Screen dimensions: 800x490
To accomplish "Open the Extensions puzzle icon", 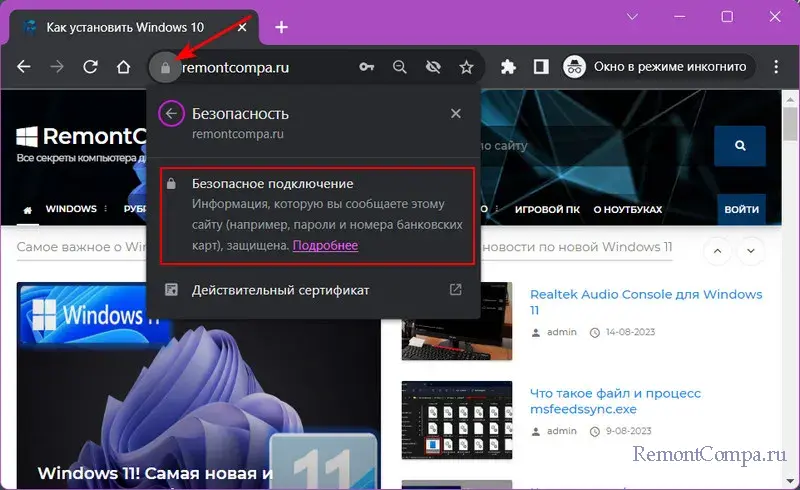I will coord(508,68).
